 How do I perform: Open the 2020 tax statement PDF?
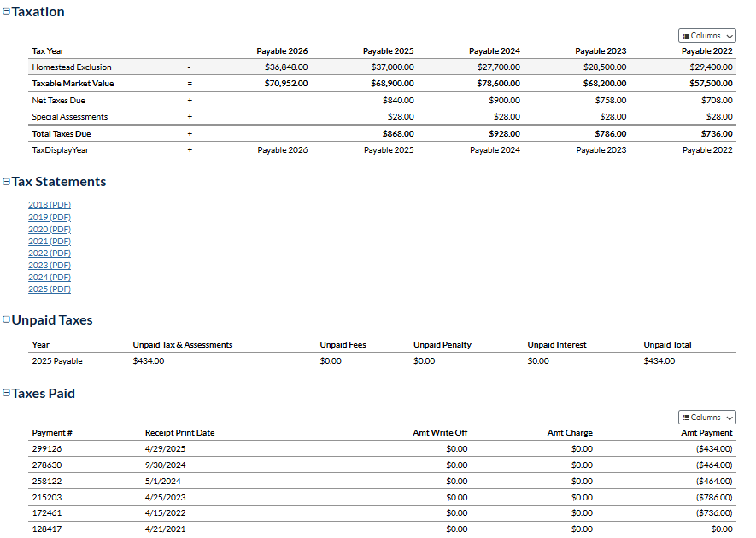pyautogui.click(x=50, y=229)
